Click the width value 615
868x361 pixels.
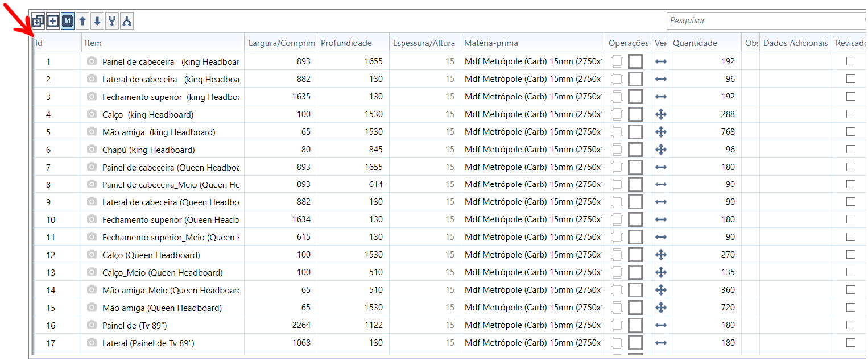click(304, 237)
